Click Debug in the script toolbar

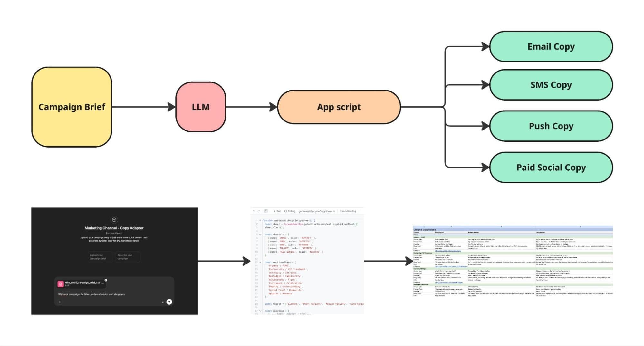pyautogui.click(x=290, y=211)
